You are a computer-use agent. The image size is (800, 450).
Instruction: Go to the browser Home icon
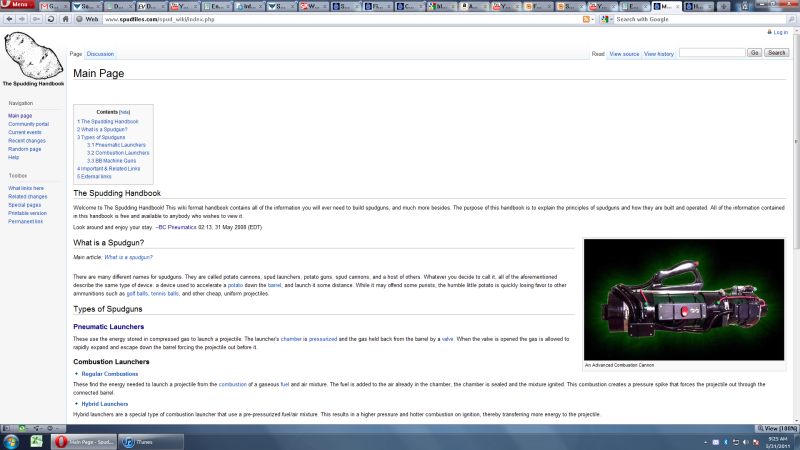click(x=65, y=19)
